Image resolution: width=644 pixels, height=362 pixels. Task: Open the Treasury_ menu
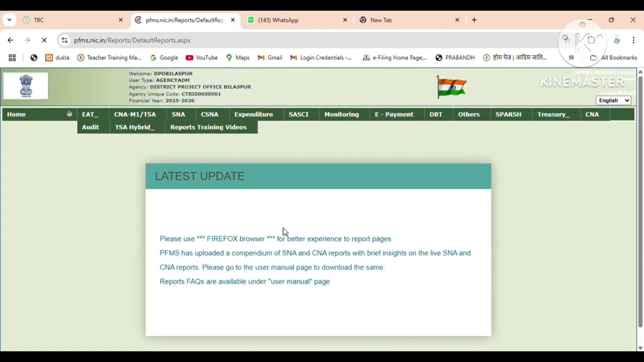pyautogui.click(x=553, y=114)
